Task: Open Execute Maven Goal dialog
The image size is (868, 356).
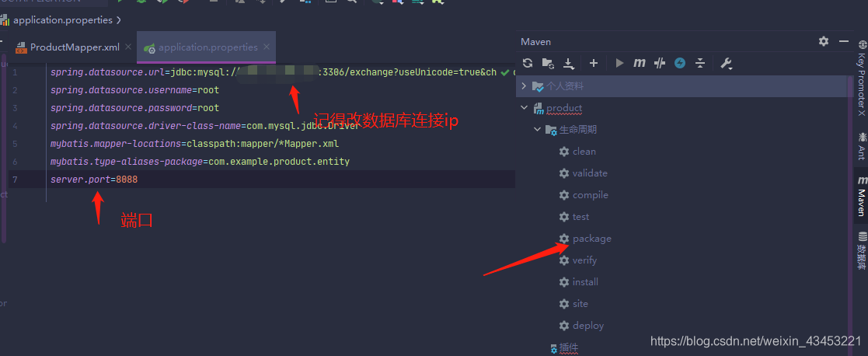Action: pos(640,63)
